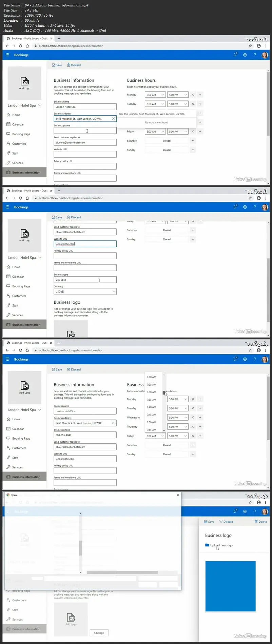Click browser home icon in 00:03:24 frame
272x644 pixels.
[27, 350]
